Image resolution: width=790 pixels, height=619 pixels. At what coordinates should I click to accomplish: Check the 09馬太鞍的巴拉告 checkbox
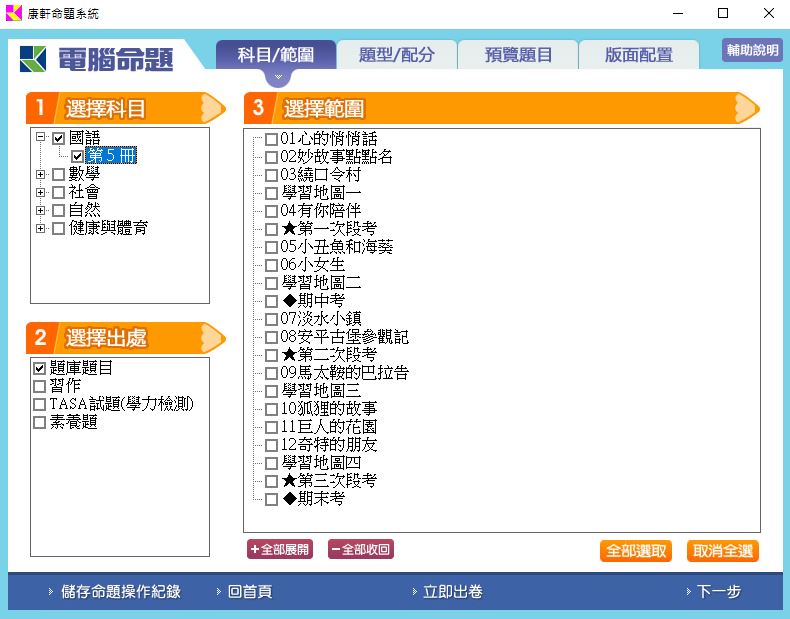click(x=271, y=373)
